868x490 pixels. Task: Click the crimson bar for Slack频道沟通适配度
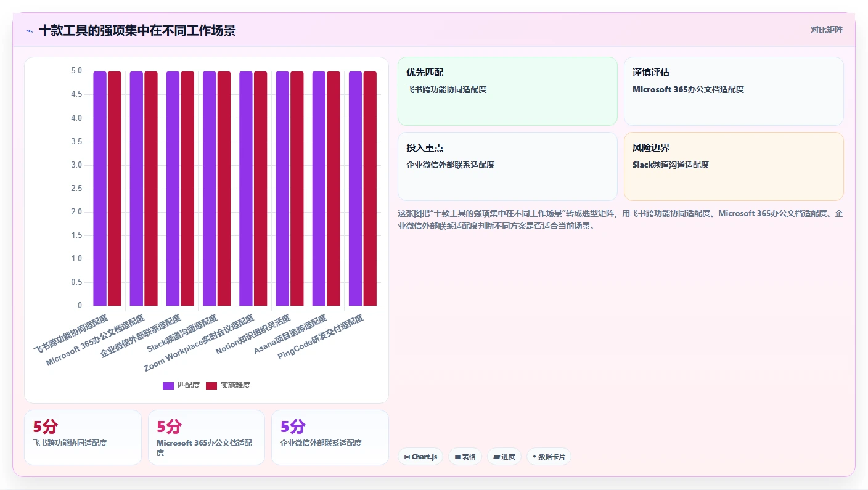pos(224,189)
